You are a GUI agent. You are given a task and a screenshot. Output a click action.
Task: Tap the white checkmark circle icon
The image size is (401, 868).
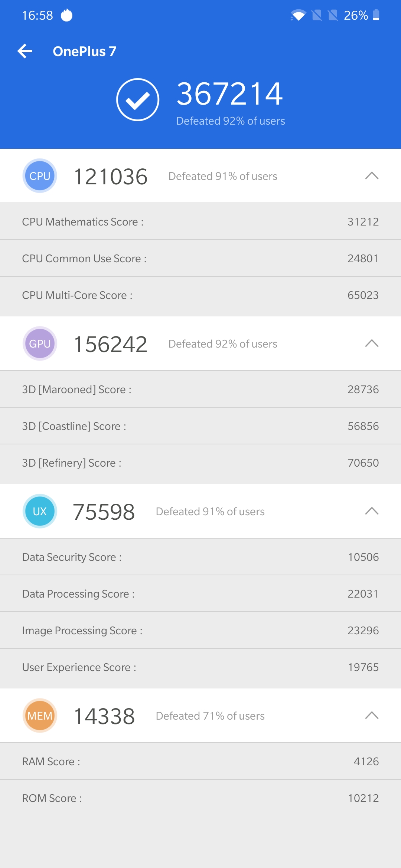tap(138, 99)
